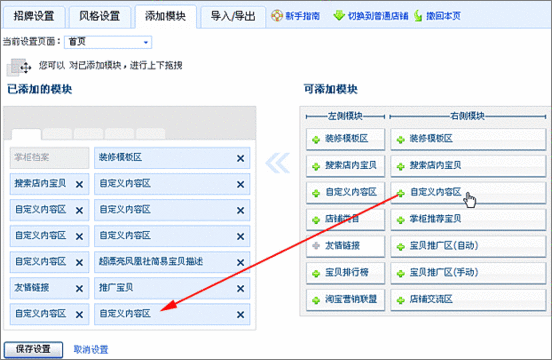The width and height of the screenshot is (552, 360).
Task: Add 宝贝排行榜 module with plus icon
Action: [x=316, y=273]
